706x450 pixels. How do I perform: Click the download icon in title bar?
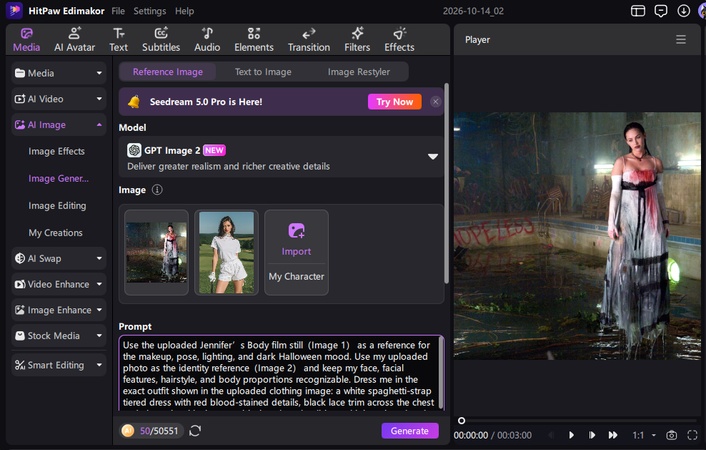coord(683,11)
